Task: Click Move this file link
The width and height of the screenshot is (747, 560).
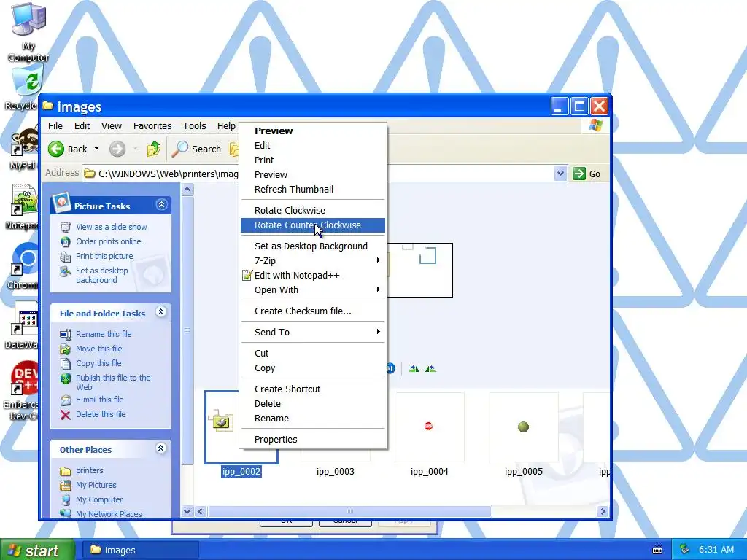Action: click(99, 349)
